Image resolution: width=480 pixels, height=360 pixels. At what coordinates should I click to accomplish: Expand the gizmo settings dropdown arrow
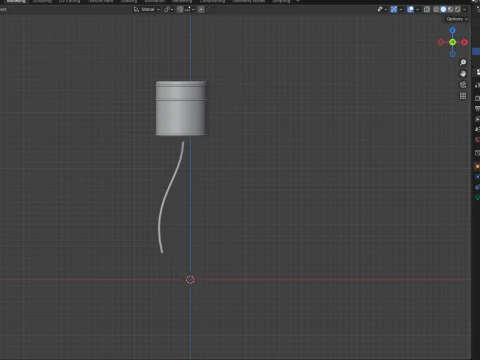point(401,9)
